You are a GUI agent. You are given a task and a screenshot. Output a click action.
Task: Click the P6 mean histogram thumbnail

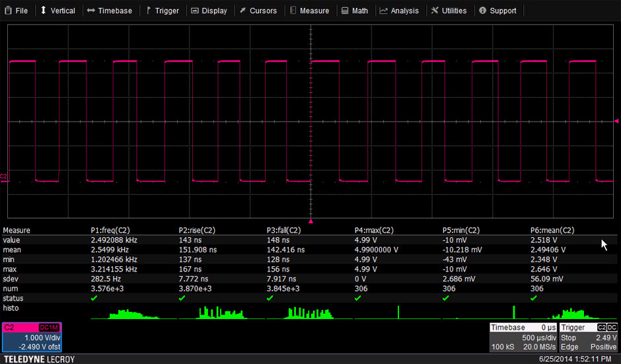point(572,313)
